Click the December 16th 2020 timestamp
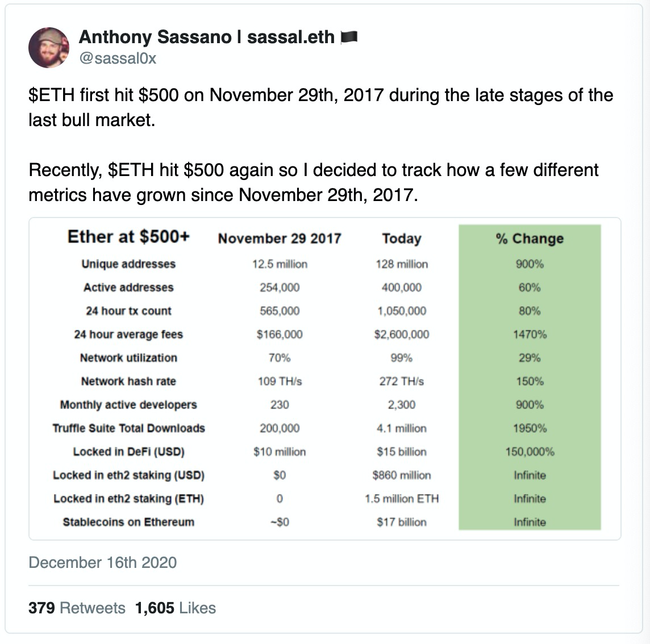This screenshot has height=644, width=650. pos(103,562)
